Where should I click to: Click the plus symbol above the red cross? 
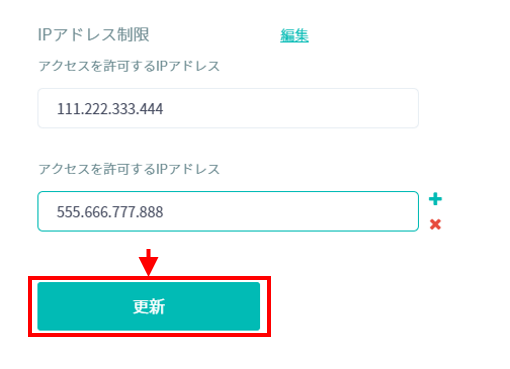coord(435,199)
